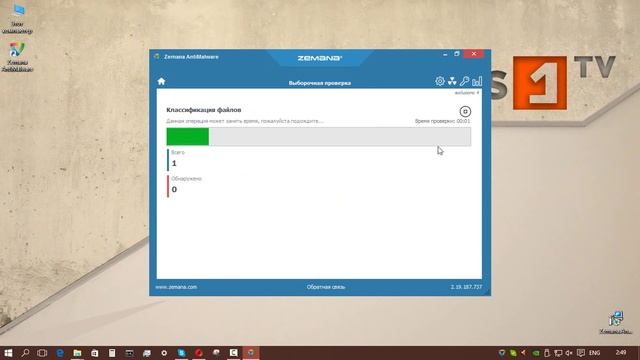640x360 pixels.
Task: Open File Explorer from taskbar
Action: point(77,353)
